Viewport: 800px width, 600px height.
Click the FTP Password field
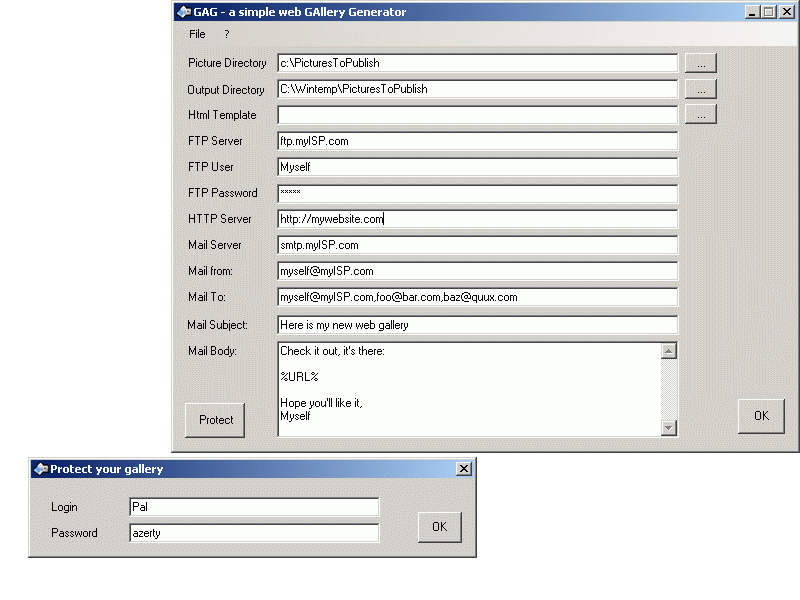tap(478, 193)
